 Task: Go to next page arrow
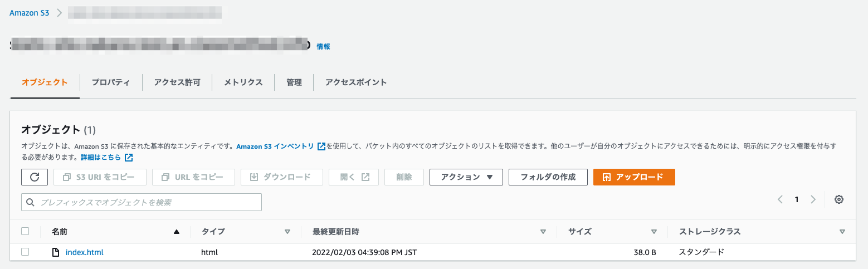(x=813, y=199)
